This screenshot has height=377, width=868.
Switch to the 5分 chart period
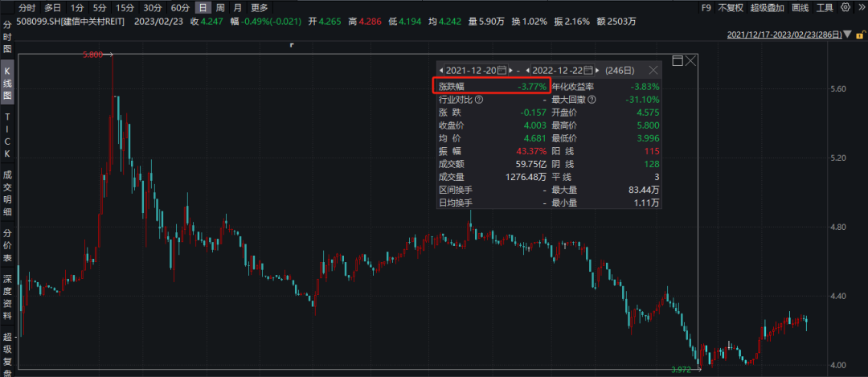99,8
